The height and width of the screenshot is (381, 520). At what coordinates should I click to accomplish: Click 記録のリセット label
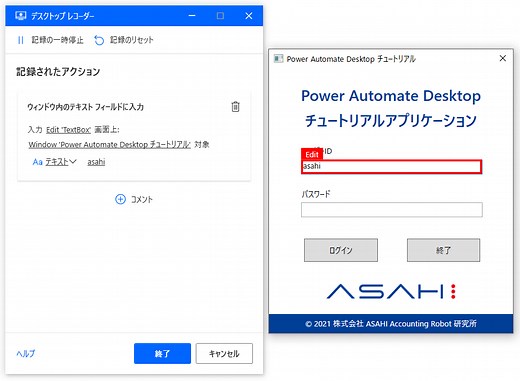point(132,40)
